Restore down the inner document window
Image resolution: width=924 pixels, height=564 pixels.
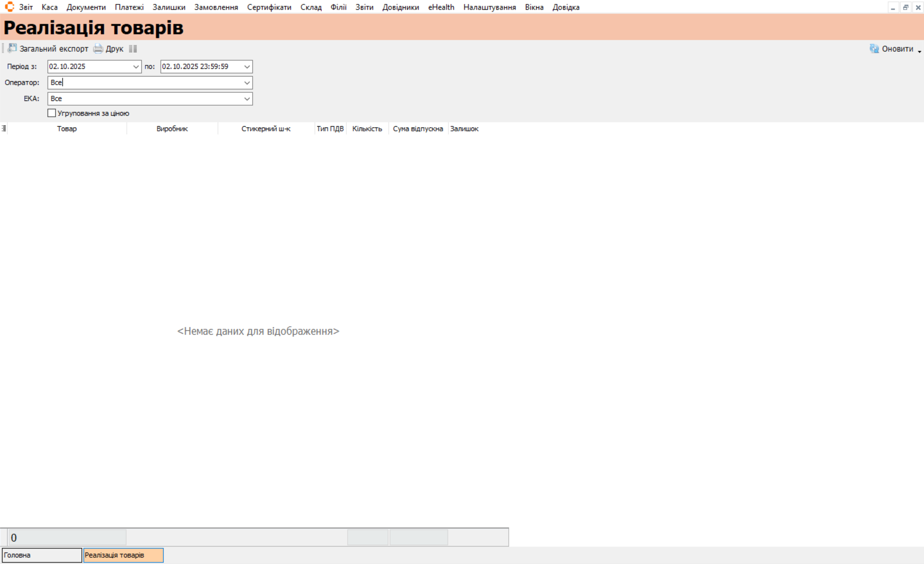click(x=906, y=7)
